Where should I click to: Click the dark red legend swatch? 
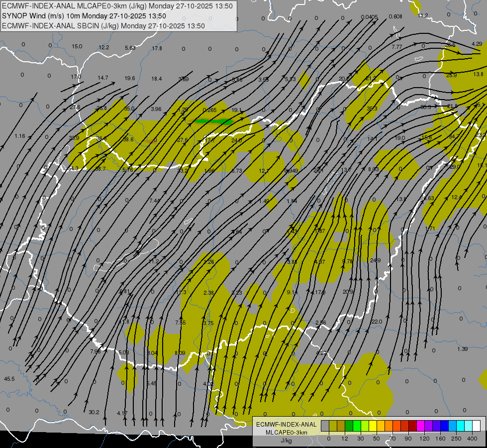click(x=412, y=426)
